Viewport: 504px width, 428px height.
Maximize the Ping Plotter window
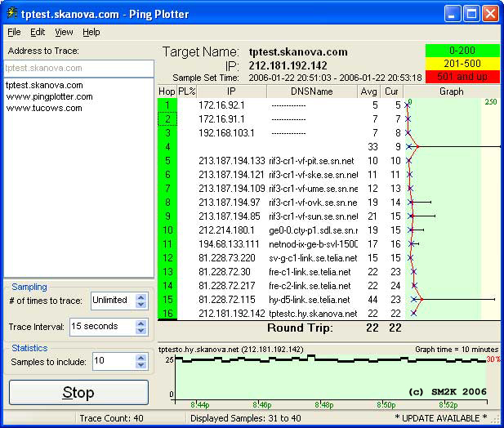[x=471, y=14]
